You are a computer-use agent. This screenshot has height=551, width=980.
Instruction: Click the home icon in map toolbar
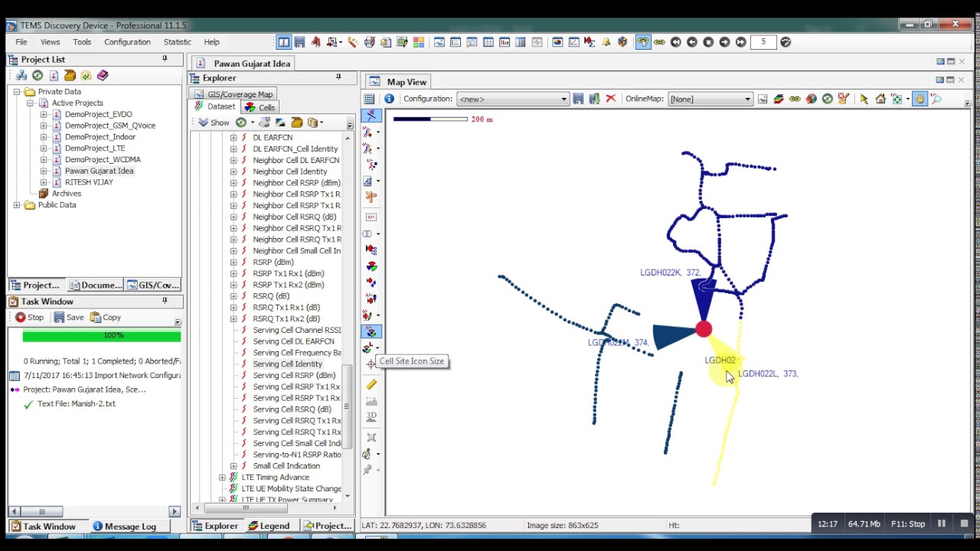click(880, 99)
